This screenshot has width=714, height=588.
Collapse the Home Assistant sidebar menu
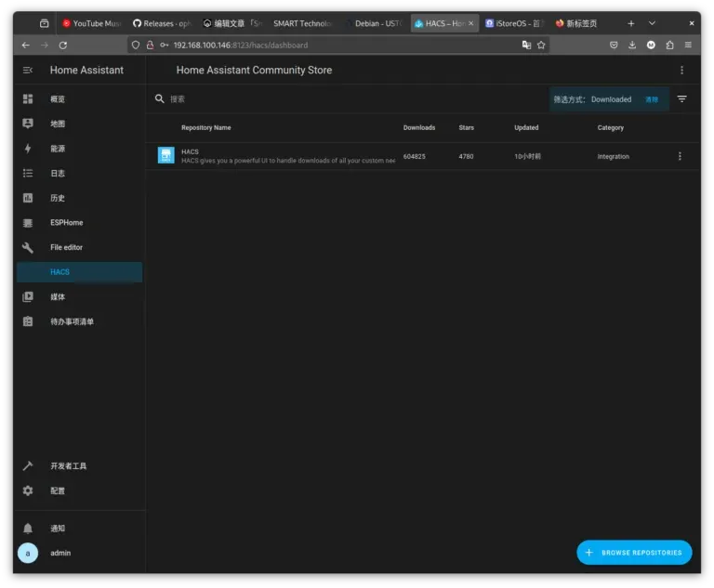click(28, 71)
